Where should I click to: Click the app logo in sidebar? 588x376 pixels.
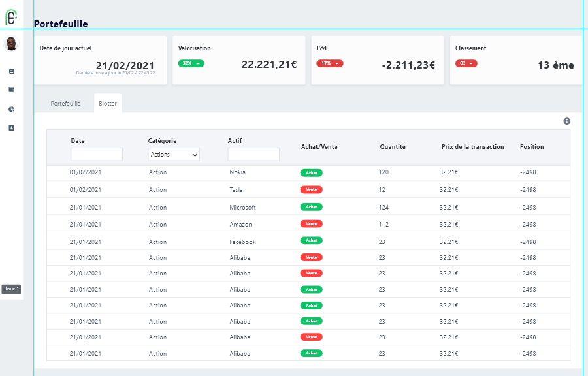click(x=11, y=18)
